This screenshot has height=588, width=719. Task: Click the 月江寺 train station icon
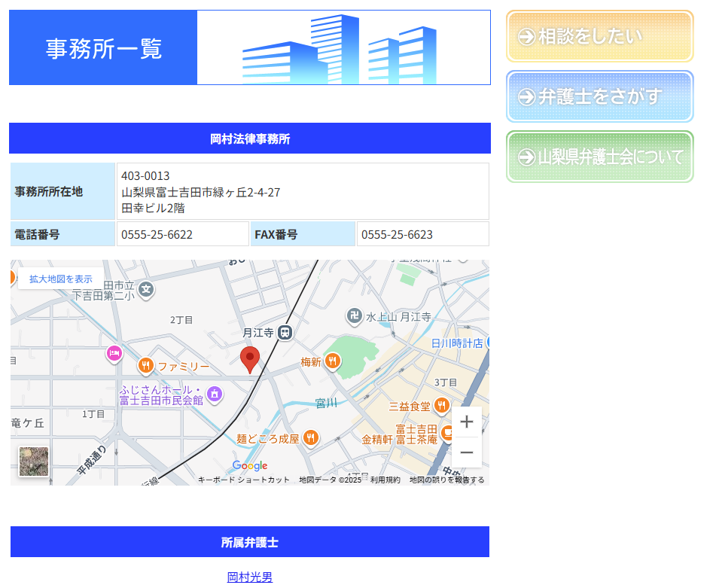point(285,332)
